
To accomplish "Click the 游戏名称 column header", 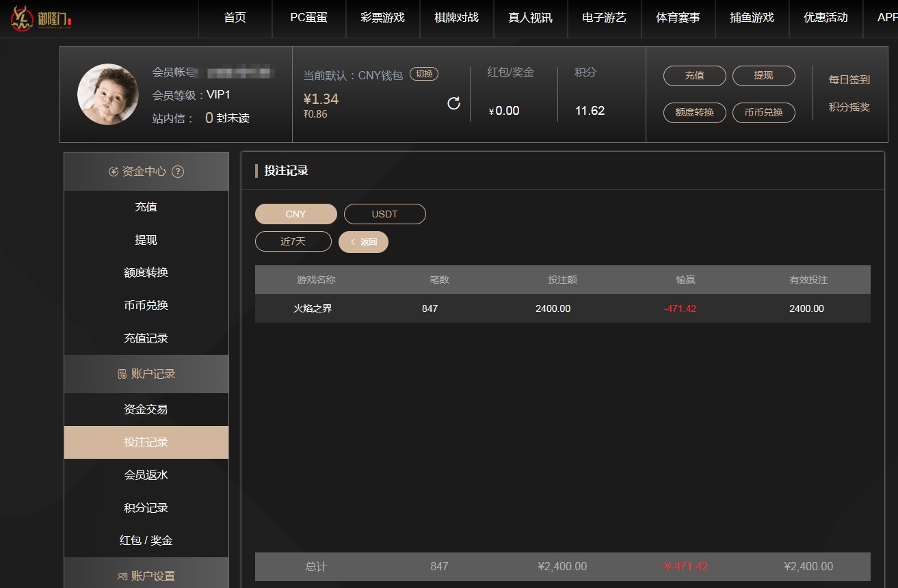I will [316, 280].
